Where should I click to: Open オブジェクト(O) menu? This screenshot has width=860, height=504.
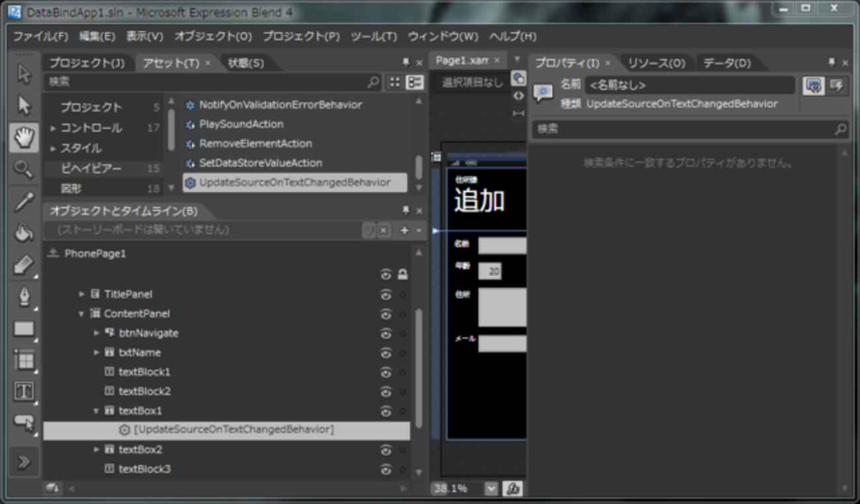[x=214, y=36]
